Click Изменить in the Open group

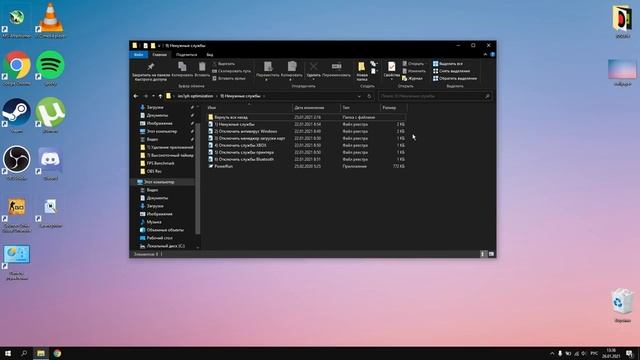click(x=414, y=71)
